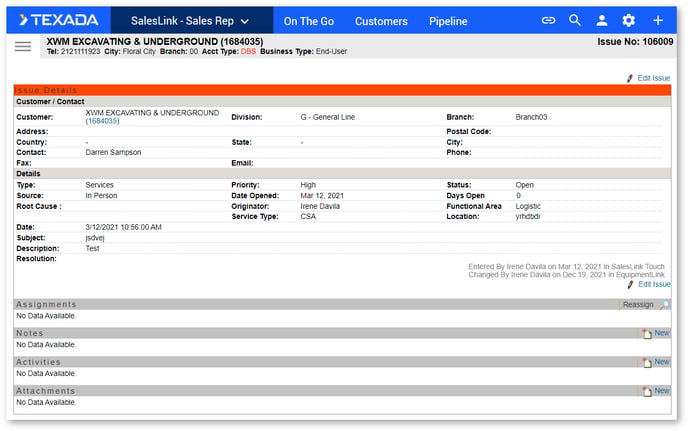Image resolution: width=688 pixels, height=431 pixels.
Task: Open customer number 1684035 link
Action: coord(102,121)
